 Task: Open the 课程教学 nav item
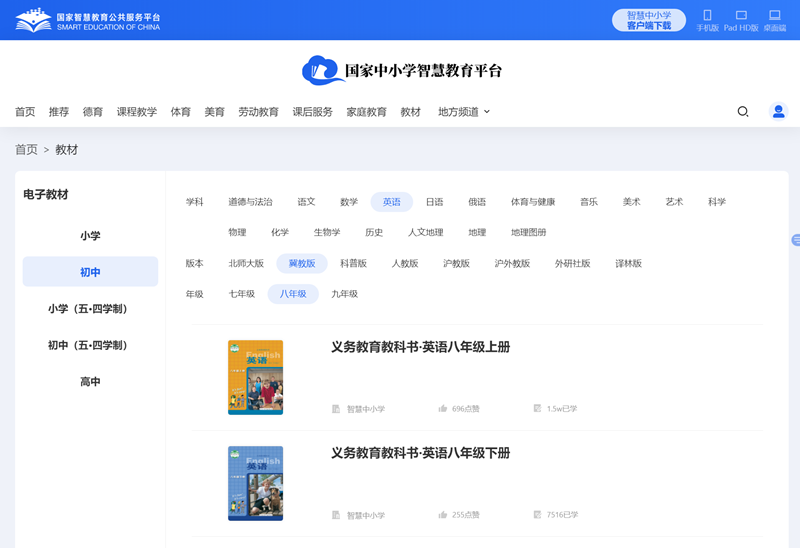pyautogui.click(x=137, y=112)
